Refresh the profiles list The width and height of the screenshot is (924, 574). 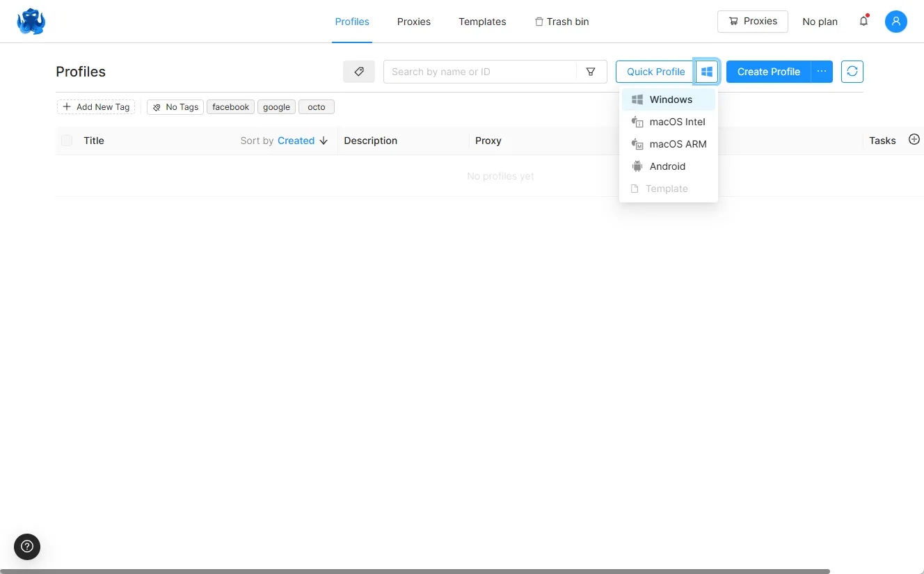(x=852, y=71)
